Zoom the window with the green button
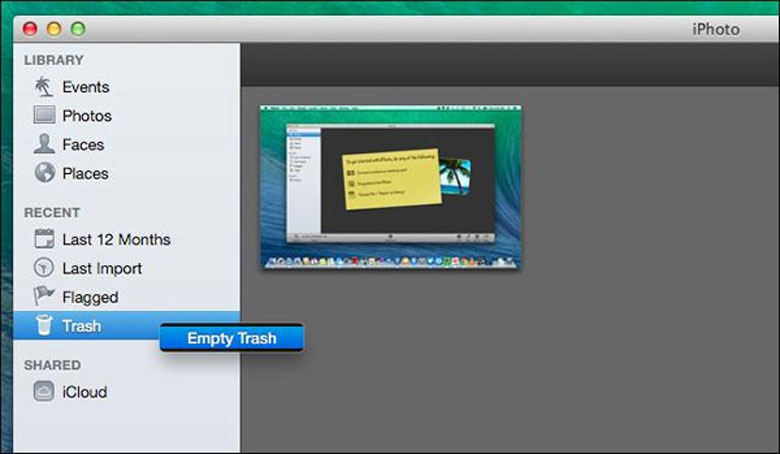780x454 pixels. click(x=77, y=29)
